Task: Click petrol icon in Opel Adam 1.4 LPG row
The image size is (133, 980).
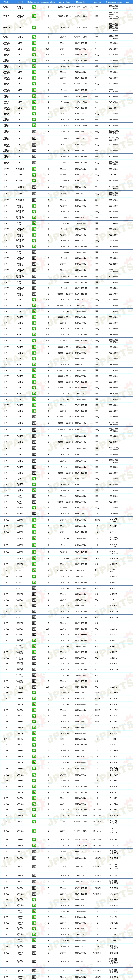Action: click(x=34, y=520)
